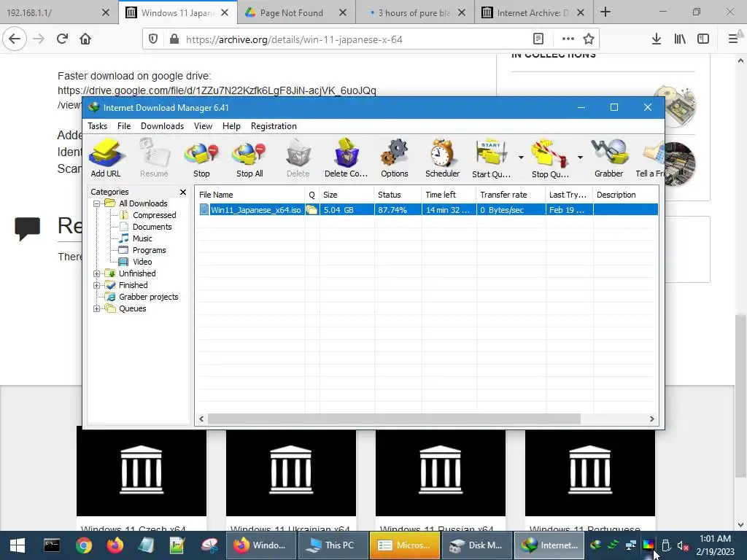747x560 pixels.
Task: Open the Windows 11 Russian x64 thumbnail
Action: point(440,472)
